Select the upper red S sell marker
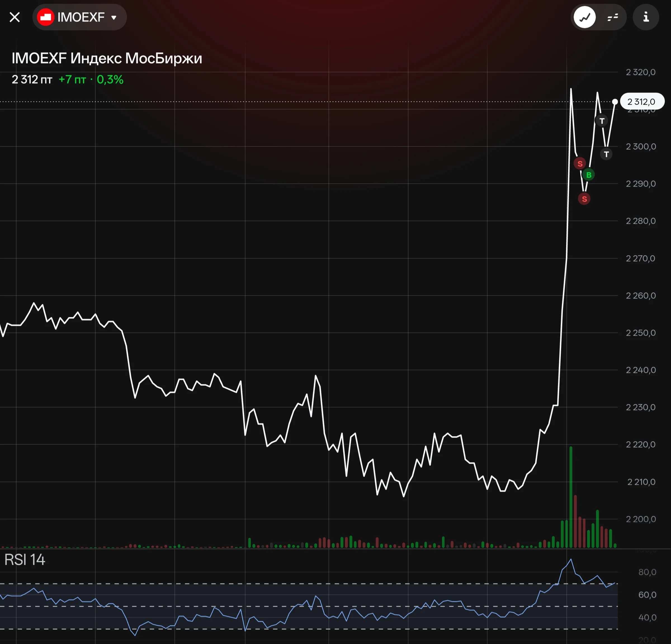Screen dimensions: 671x644 click(x=580, y=164)
